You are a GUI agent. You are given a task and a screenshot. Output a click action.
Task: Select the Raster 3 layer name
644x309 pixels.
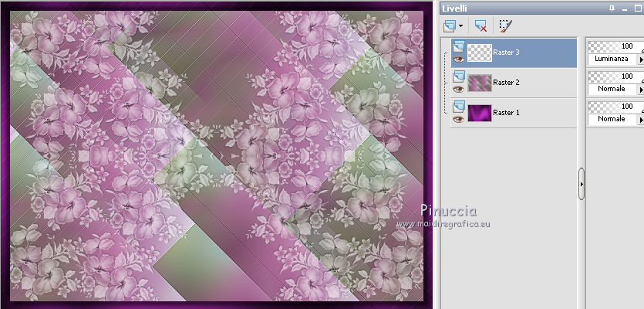(506, 53)
